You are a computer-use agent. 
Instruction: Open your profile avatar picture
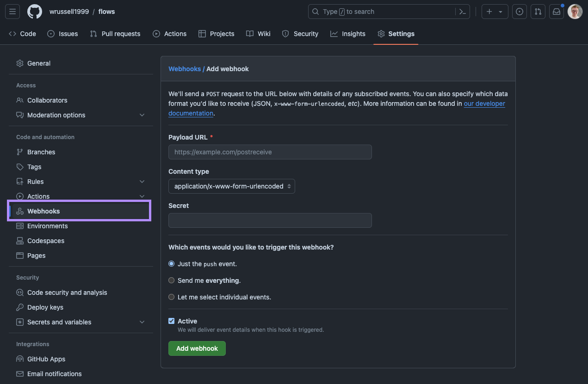coord(575,11)
